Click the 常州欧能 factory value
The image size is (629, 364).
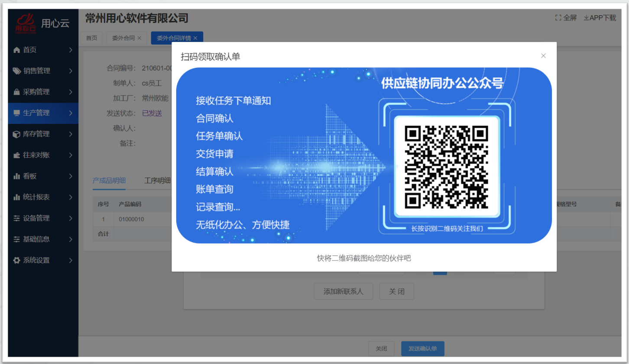pos(155,98)
